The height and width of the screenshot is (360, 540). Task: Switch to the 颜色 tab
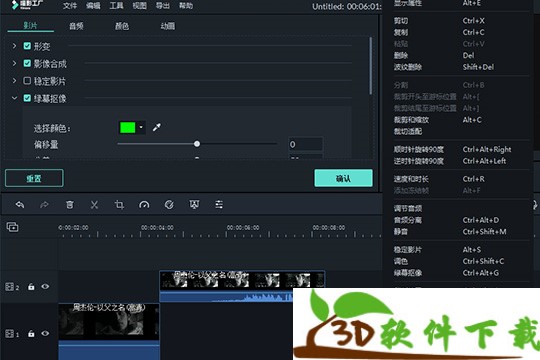[x=122, y=26]
